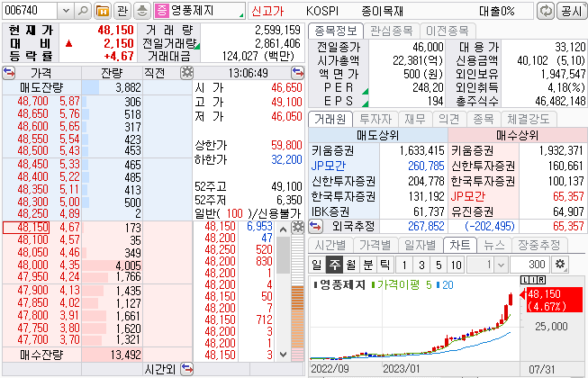Open the stock code 006740 dropdown arrow
This screenshot has width=588, height=378.
[66, 11]
